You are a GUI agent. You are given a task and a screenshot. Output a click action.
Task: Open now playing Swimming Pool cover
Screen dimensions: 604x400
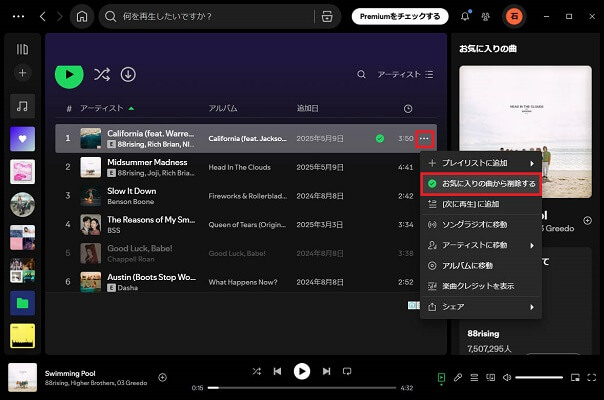tap(23, 377)
